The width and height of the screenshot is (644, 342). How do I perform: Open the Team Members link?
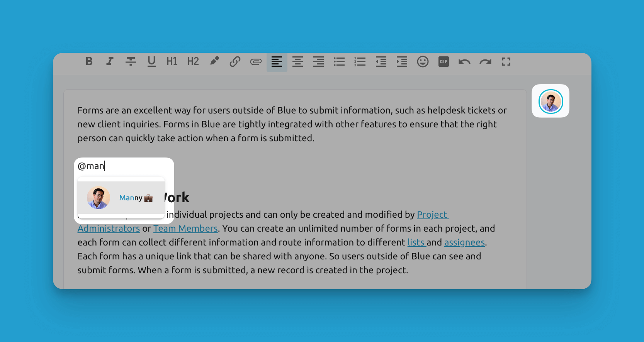coord(185,229)
